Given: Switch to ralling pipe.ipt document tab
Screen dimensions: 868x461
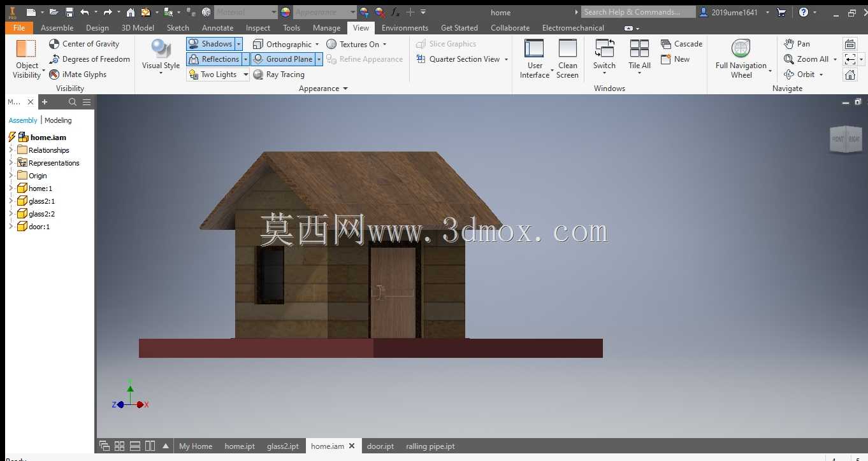Looking at the screenshot, I should pos(430,446).
